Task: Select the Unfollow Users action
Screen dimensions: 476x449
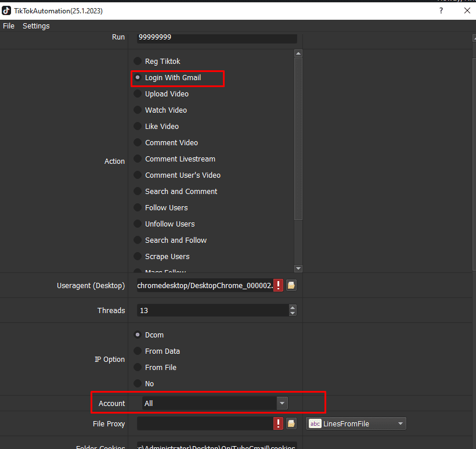Action: tap(164, 224)
